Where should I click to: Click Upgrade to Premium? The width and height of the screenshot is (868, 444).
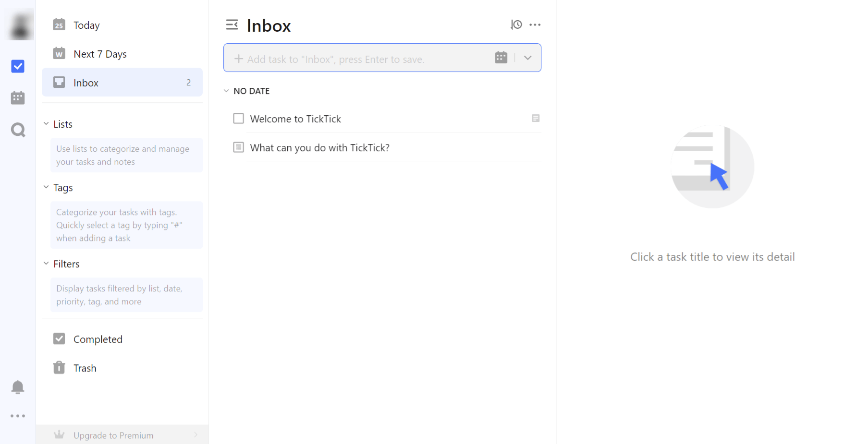pyautogui.click(x=122, y=435)
